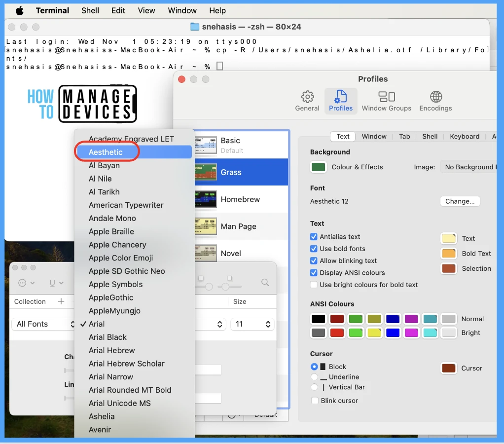Open the General preferences pane

307,101
